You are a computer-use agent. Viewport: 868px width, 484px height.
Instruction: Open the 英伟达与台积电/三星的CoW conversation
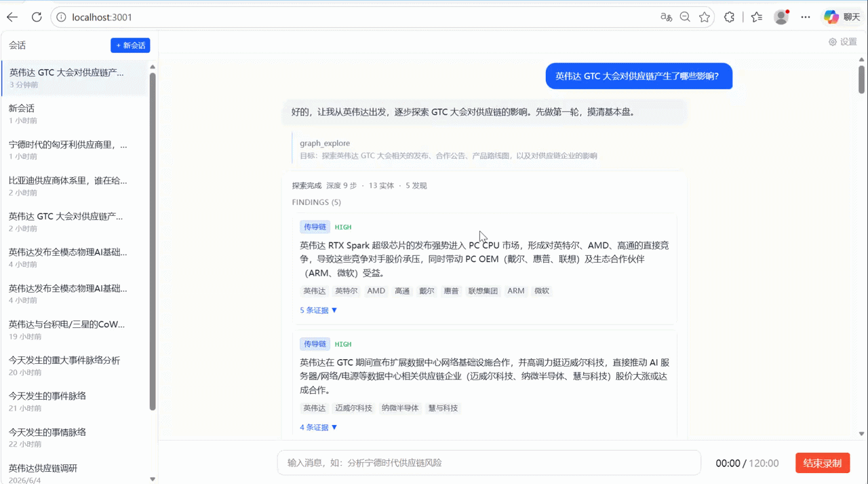click(74, 330)
